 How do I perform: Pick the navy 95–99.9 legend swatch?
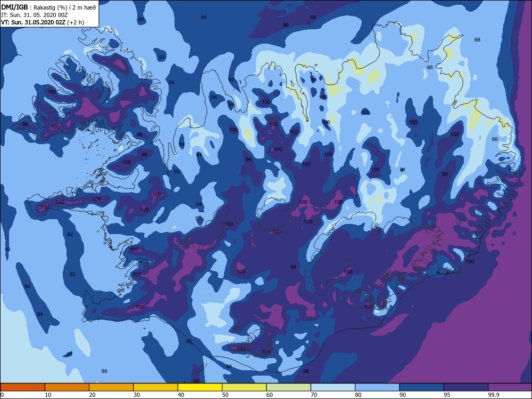[x=466, y=387]
